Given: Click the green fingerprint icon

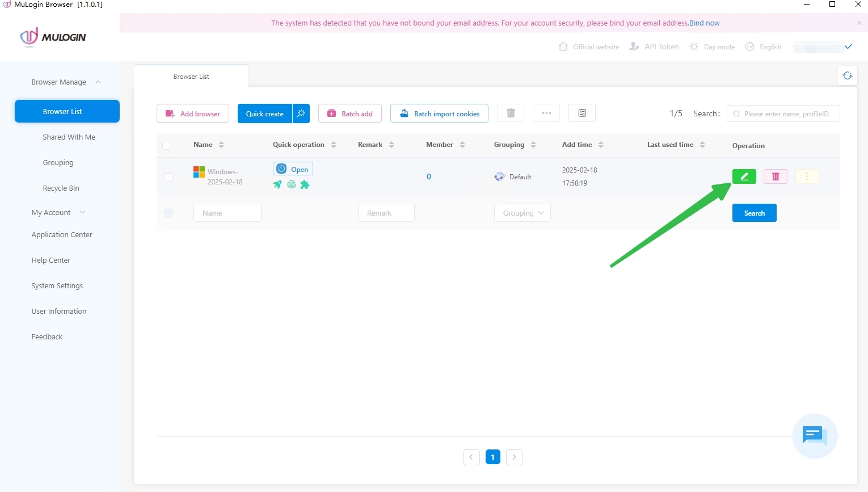Looking at the screenshot, I should (291, 184).
